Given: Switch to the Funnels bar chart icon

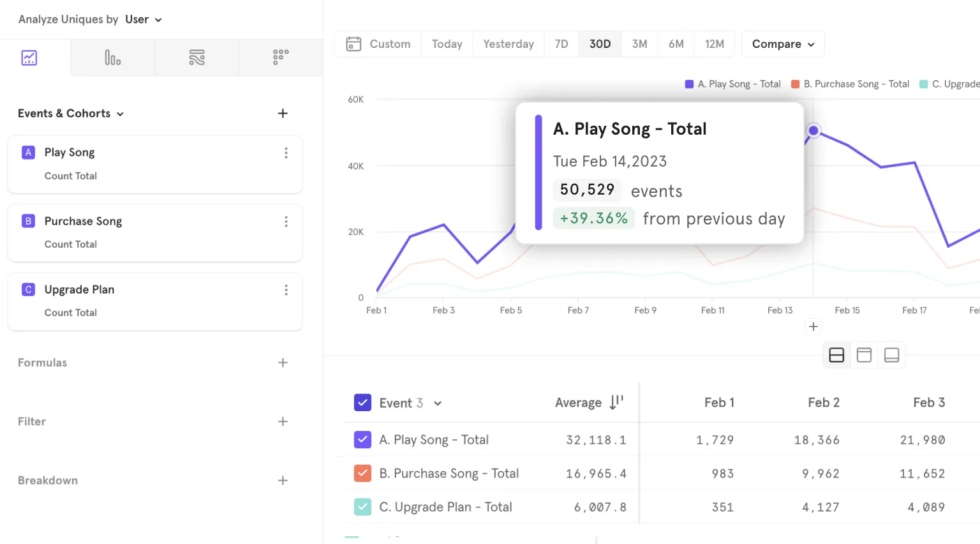Looking at the screenshot, I should [113, 58].
